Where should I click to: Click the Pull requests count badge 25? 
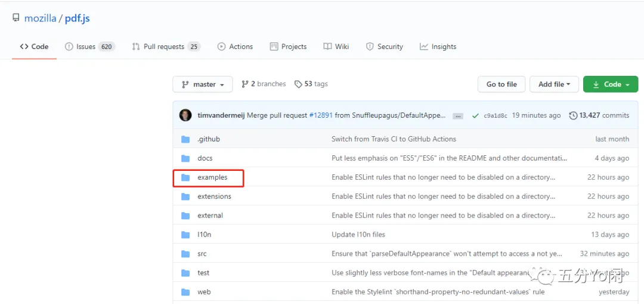(x=194, y=47)
